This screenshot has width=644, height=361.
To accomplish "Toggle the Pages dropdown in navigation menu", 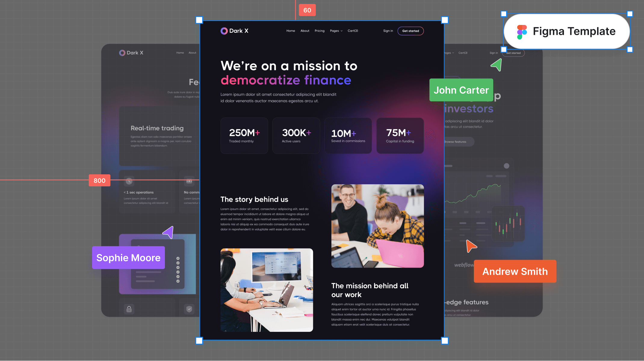I will click(x=336, y=30).
